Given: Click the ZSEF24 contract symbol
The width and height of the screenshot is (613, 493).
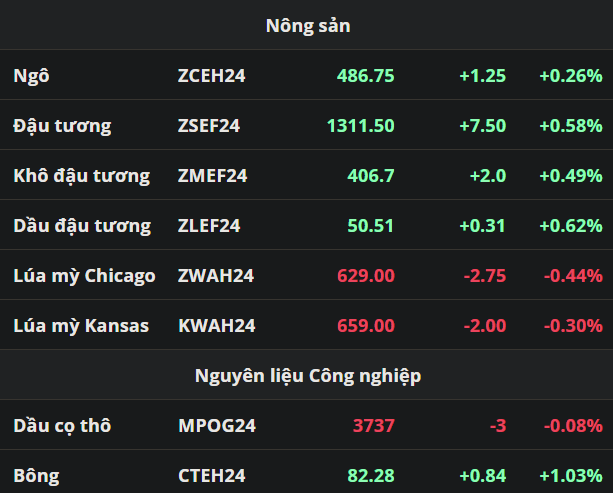Looking at the screenshot, I should click(x=209, y=126).
